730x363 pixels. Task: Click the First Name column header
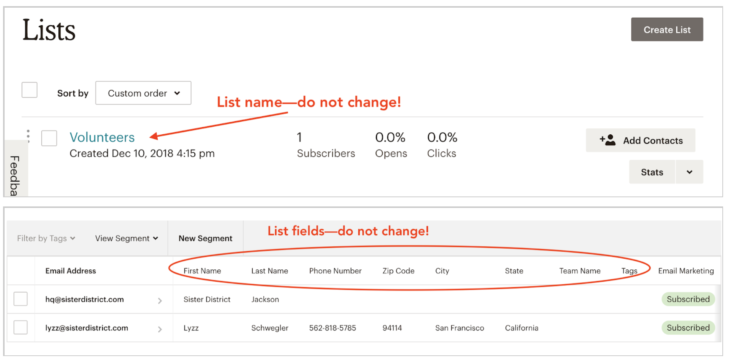pos(202,271)
